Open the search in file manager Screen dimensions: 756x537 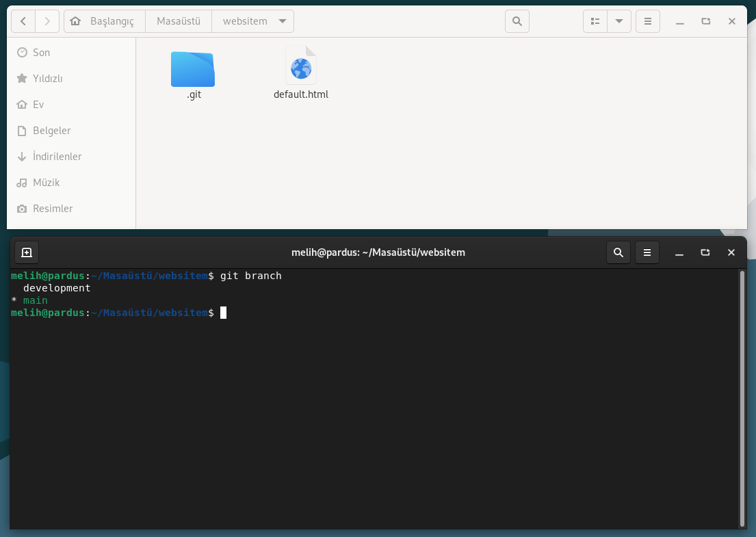(517, 21)
